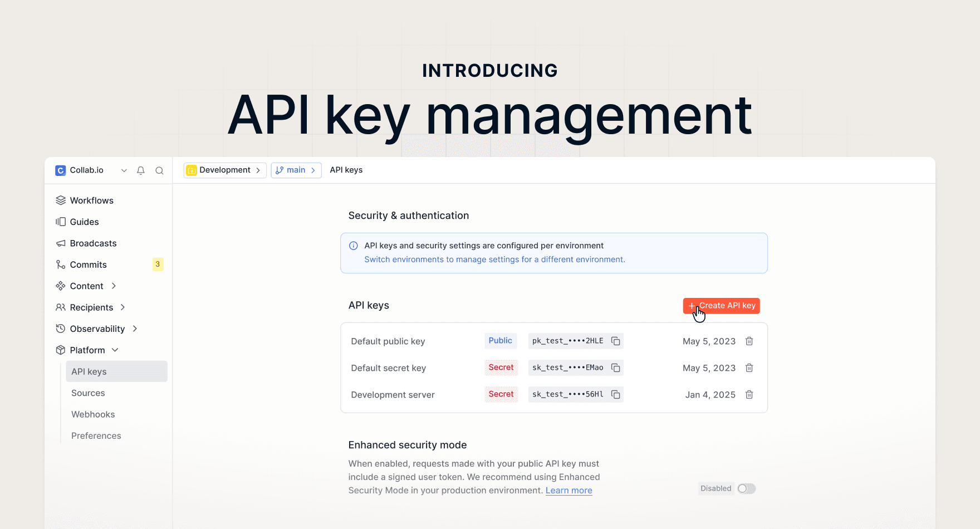Image resolution: width=980 pixels, height=529 pixels.
Task: Enable the Enhanced security mode toggle
Action: coord(746,489)
